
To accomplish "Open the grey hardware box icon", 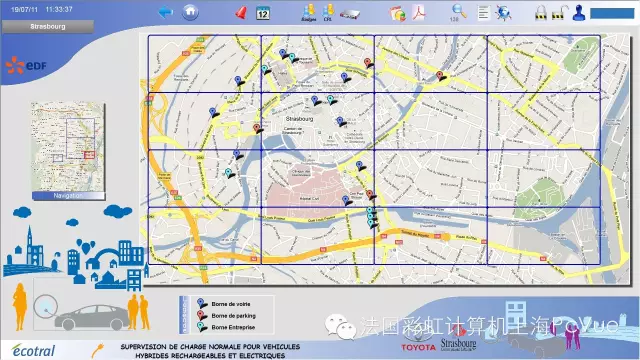I will point(350,14).
